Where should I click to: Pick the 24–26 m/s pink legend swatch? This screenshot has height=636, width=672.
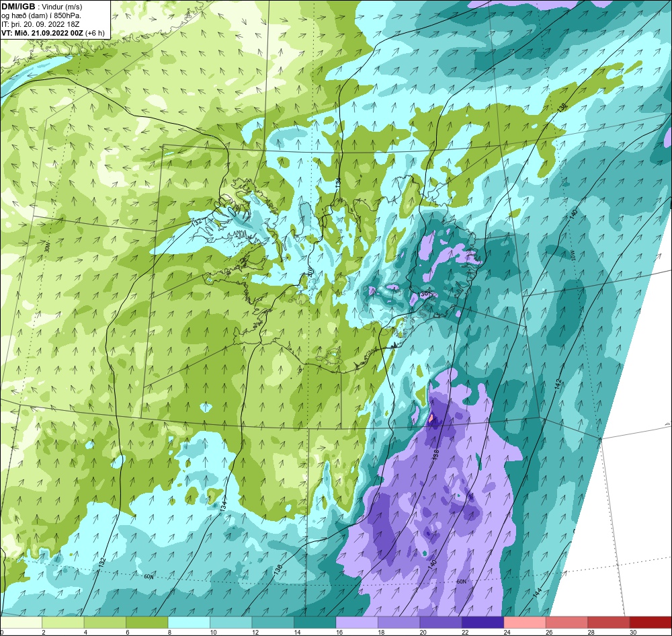[x=525, y=622]
